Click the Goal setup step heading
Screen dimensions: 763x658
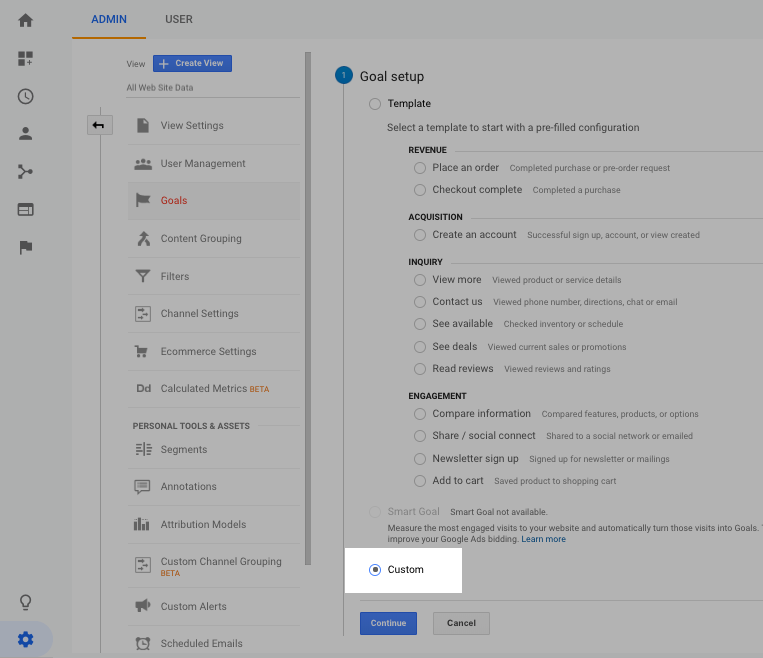(x=392, y=76)
